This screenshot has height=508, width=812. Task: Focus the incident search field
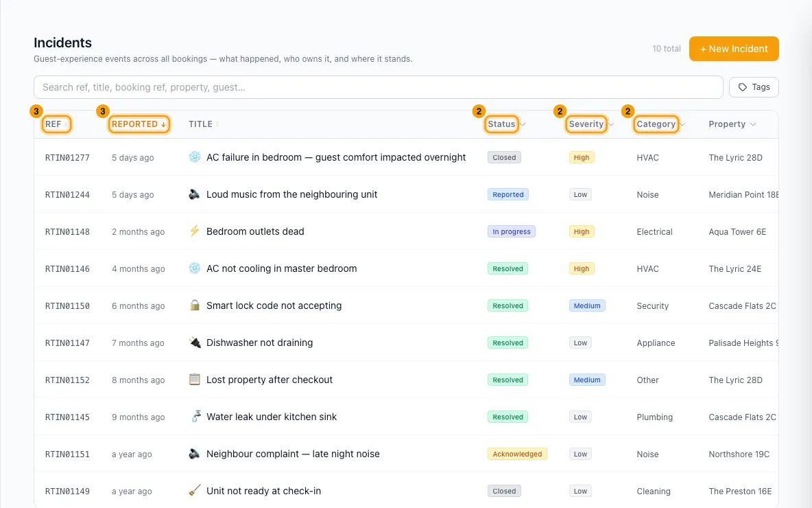(378, 87)
